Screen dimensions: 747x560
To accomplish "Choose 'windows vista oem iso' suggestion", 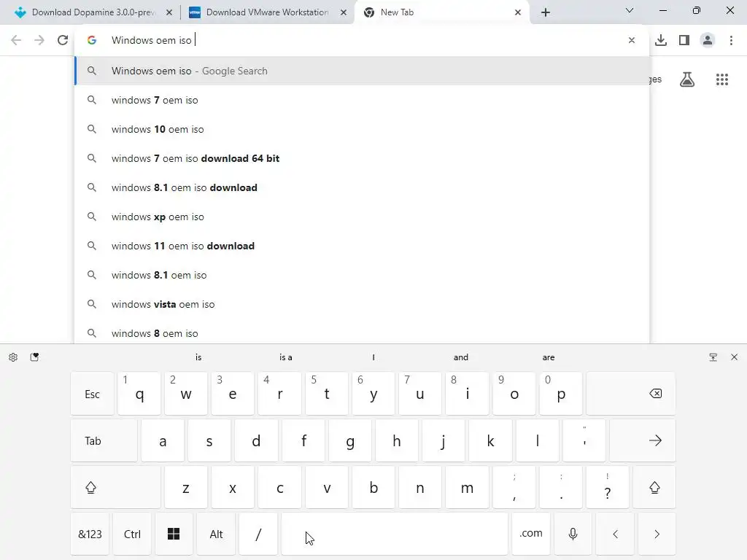I will coord(362,304).
